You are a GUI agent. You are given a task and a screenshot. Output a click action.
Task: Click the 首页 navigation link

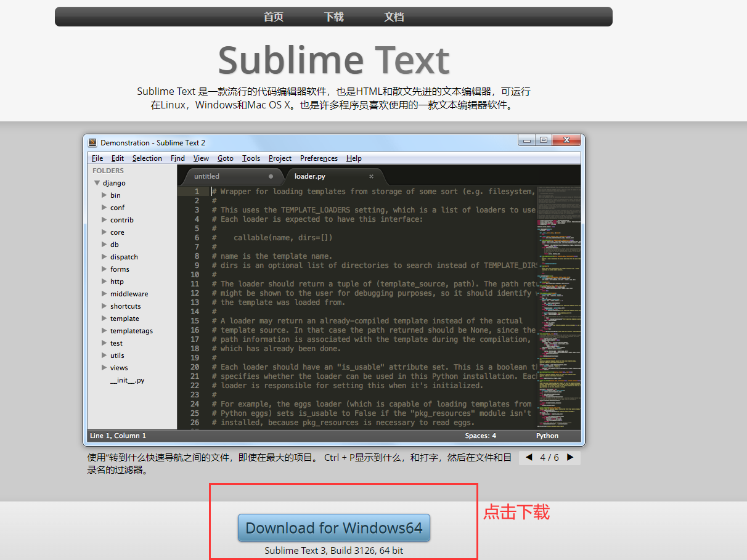pyautogui.click(x=274, y=17)
